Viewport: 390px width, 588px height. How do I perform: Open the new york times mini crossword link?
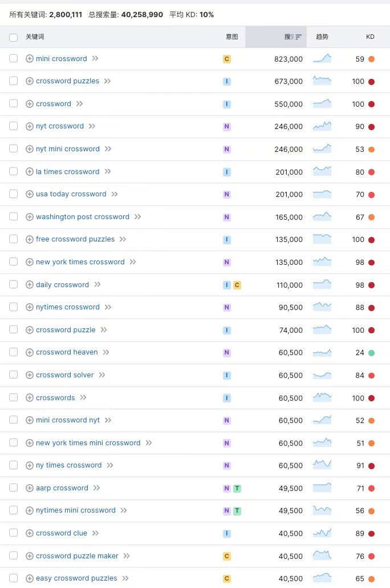(88, 443)
